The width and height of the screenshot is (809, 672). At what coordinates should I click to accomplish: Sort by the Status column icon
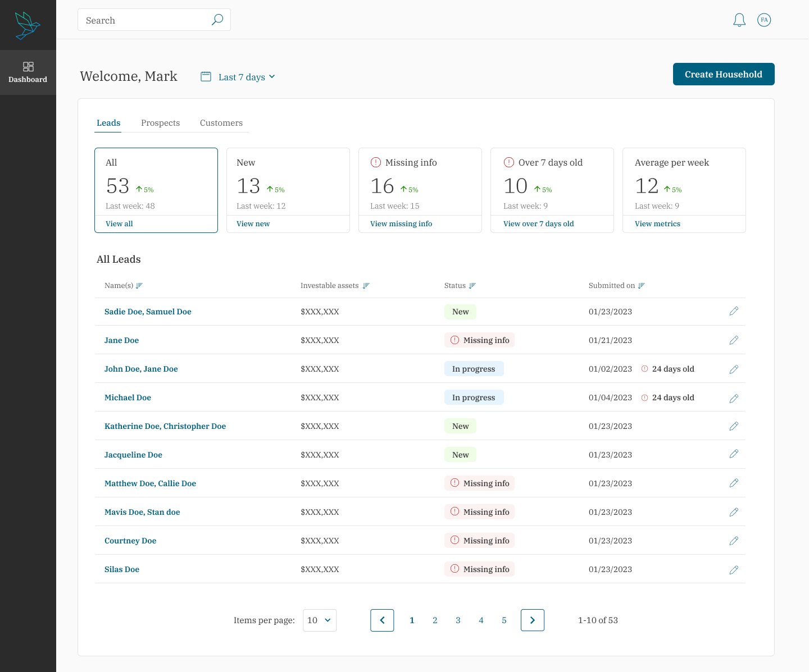pyautogui.click(x=472, y=286)
